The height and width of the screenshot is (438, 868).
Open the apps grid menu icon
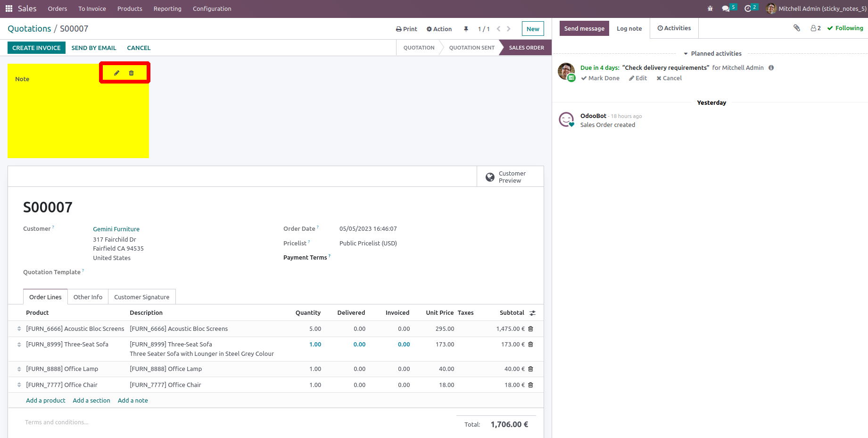click(8, 8)
